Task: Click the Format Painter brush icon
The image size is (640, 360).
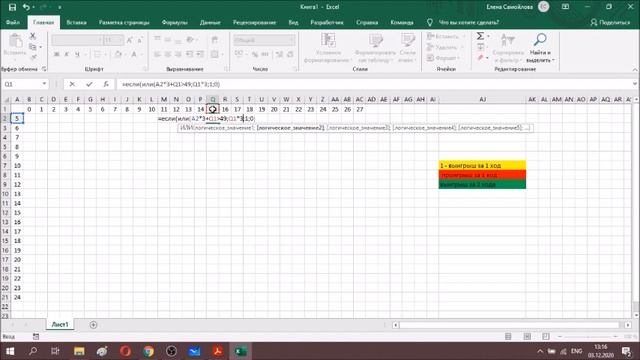Action: [33, 58]
